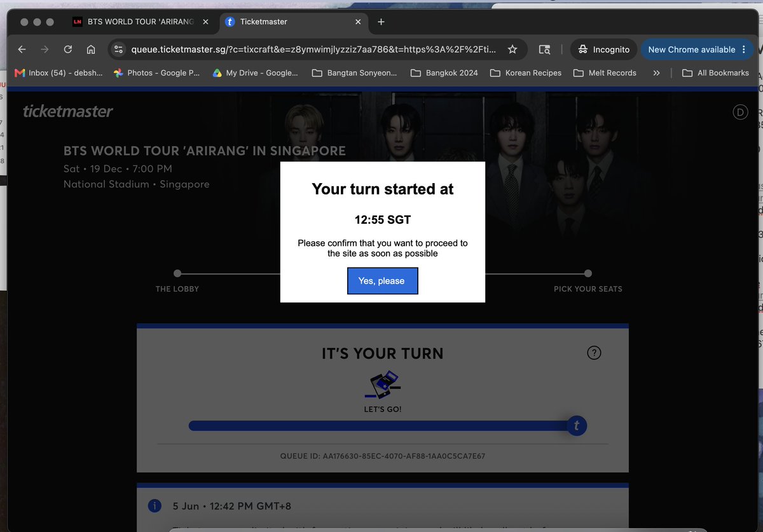
Task: Click the 12:55 SGT time text
Action: [x=383, y=220]
